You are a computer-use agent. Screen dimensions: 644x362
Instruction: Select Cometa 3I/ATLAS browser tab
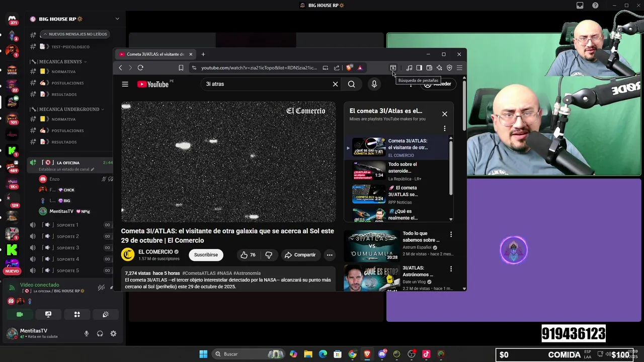click(x=155, y=54)
